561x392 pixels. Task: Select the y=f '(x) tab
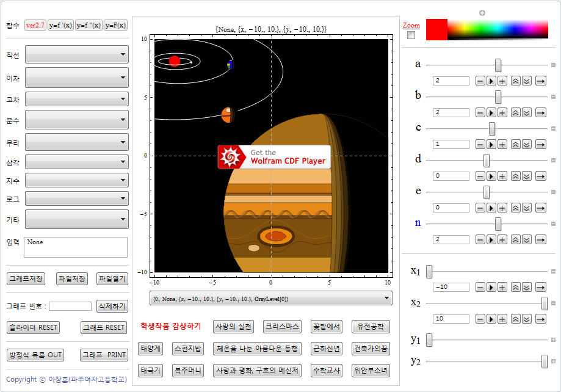60,26
